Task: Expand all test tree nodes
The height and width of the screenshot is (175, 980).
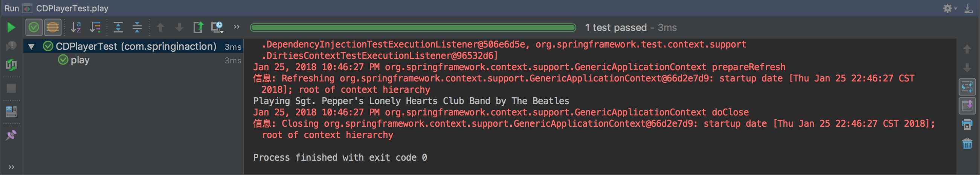Action: tap(118, 28)
